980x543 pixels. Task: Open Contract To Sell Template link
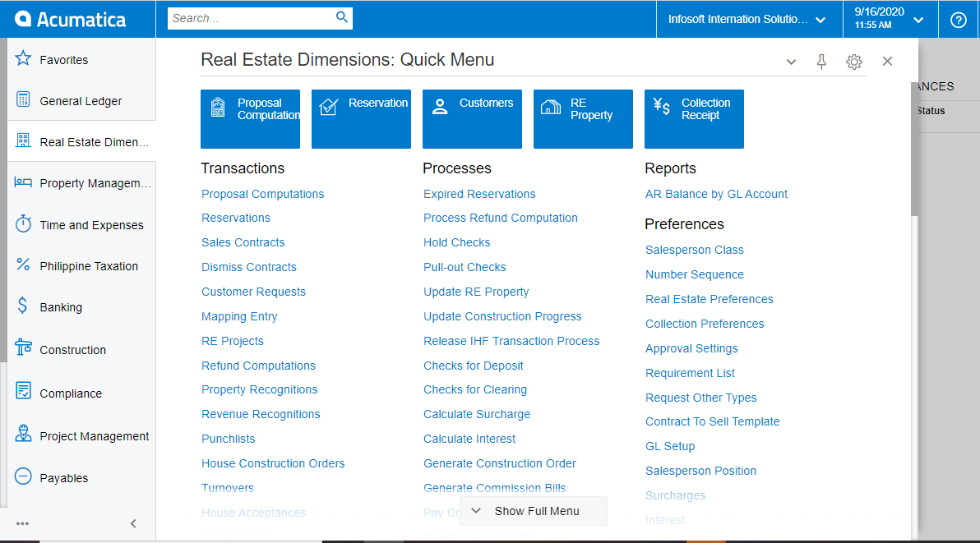pos(713,421)
